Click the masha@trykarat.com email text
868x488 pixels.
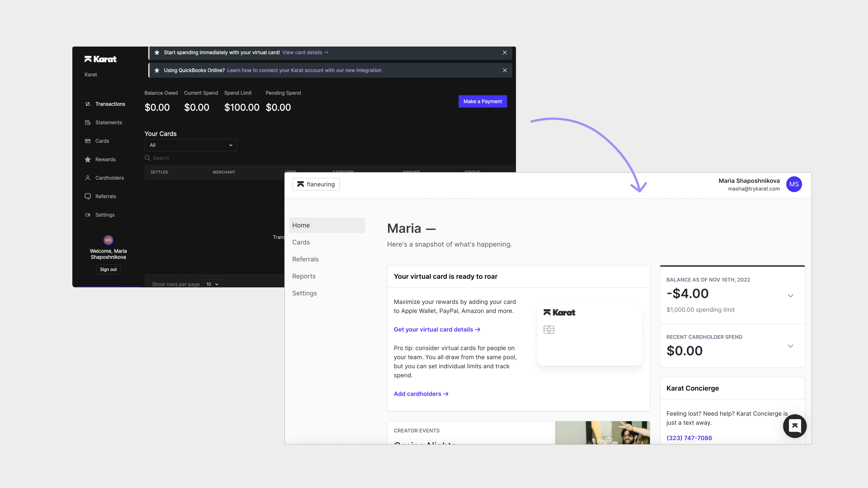tap(754, 189)
